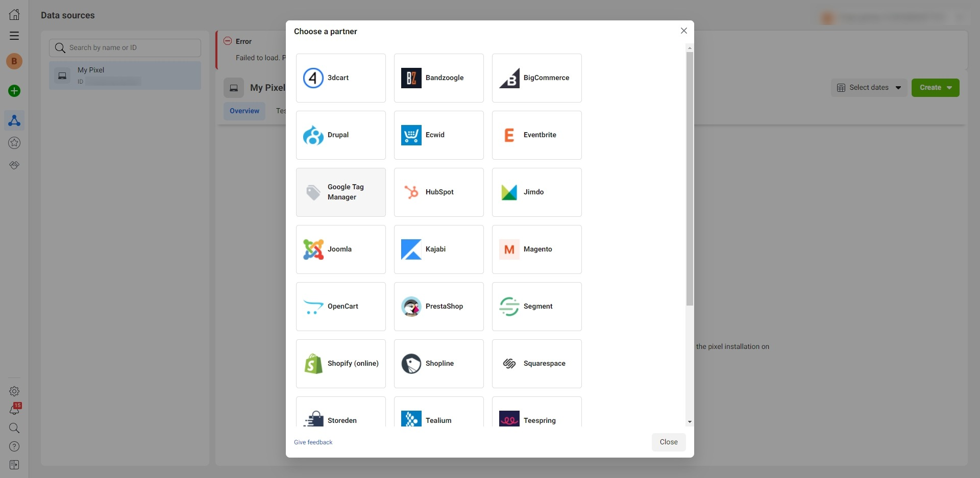
Task: Choose the Tealium logo icon
Action: coord(411,419)
